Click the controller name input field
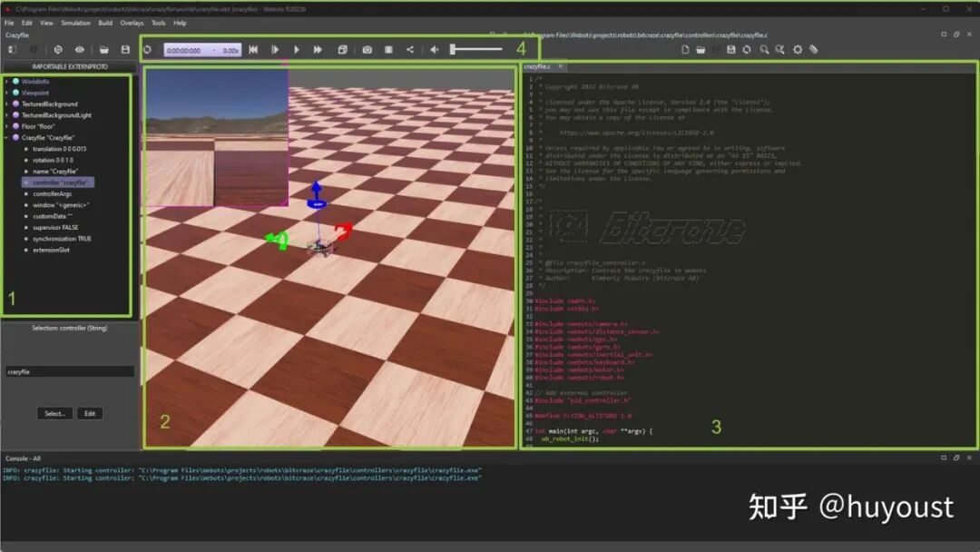Viewport: 980px width, 552px height. point(69,372)
